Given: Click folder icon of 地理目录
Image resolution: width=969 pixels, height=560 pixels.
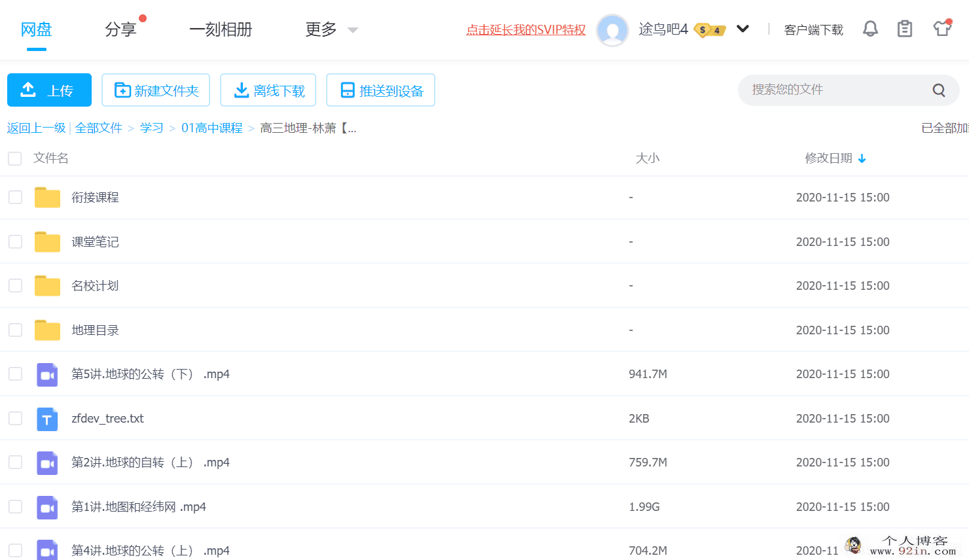Looking at the screenshot, I should 47,330.
